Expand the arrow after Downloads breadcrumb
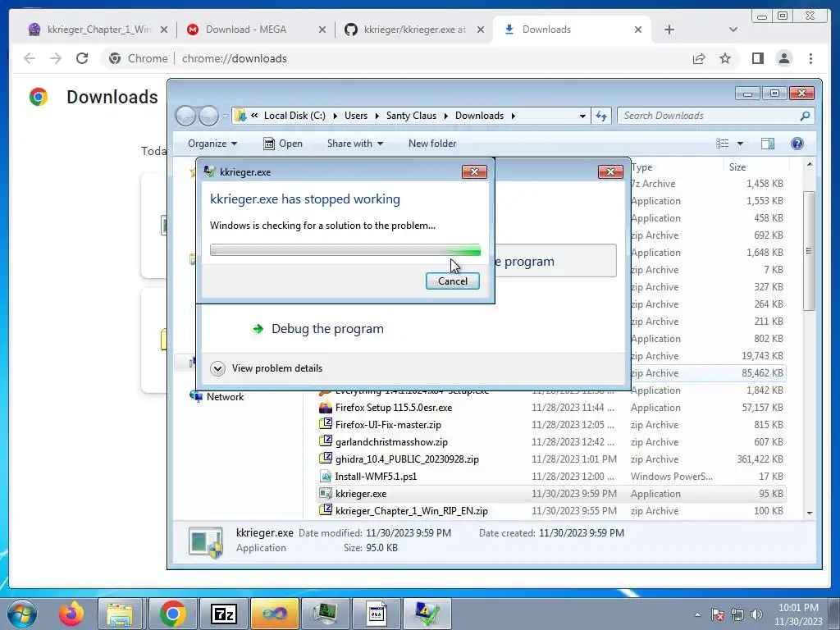The width and height of the screenshot is (840, 630). click(514, 116)
